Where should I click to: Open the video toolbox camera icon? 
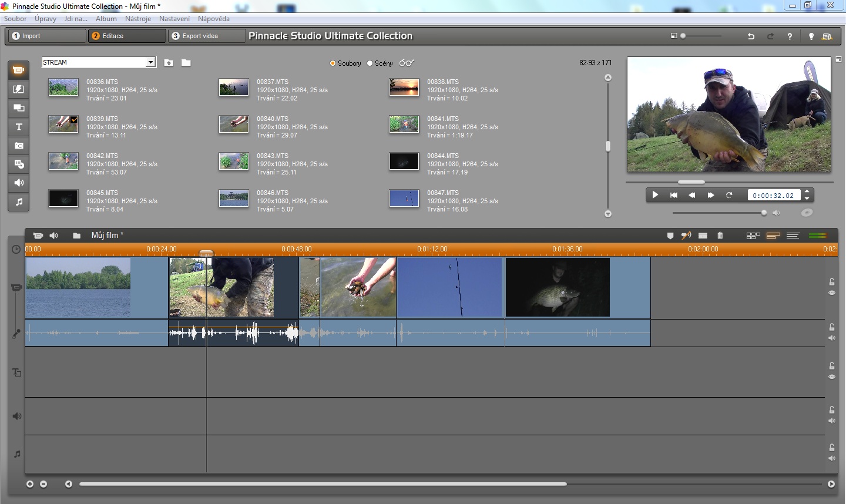tap(38, 236)
